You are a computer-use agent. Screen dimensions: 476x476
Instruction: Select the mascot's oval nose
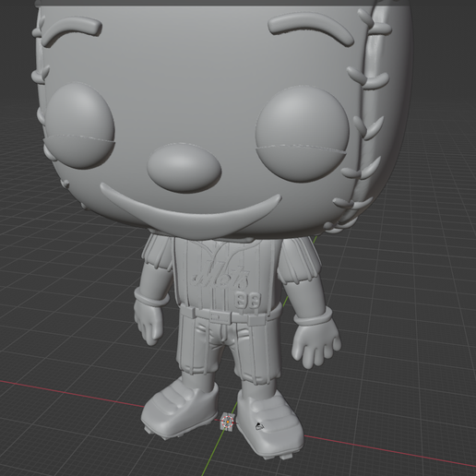[184, 168]
